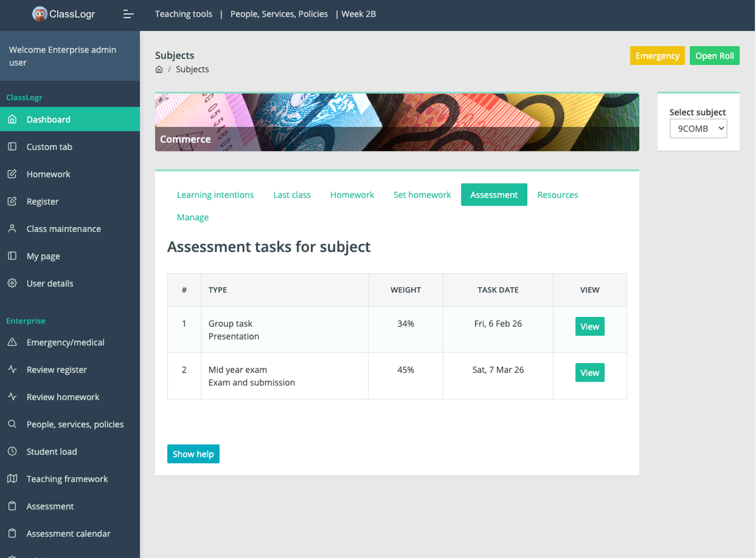View the Group task Presentation assessment
The image size is (756, 558).
(589, 327)
